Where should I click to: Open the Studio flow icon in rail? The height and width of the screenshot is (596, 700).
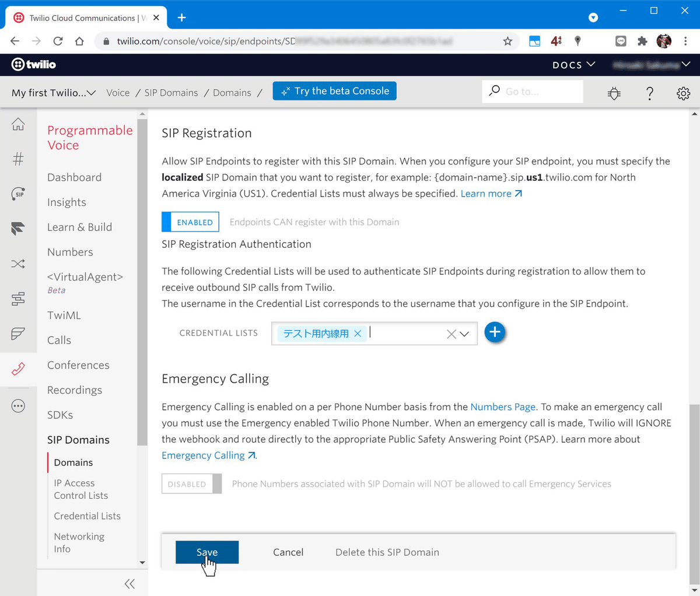[18, 299]
